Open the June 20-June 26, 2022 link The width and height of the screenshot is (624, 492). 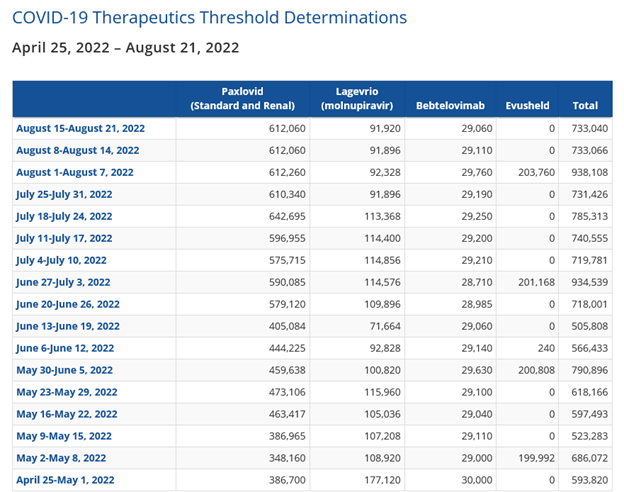[68, 304]
